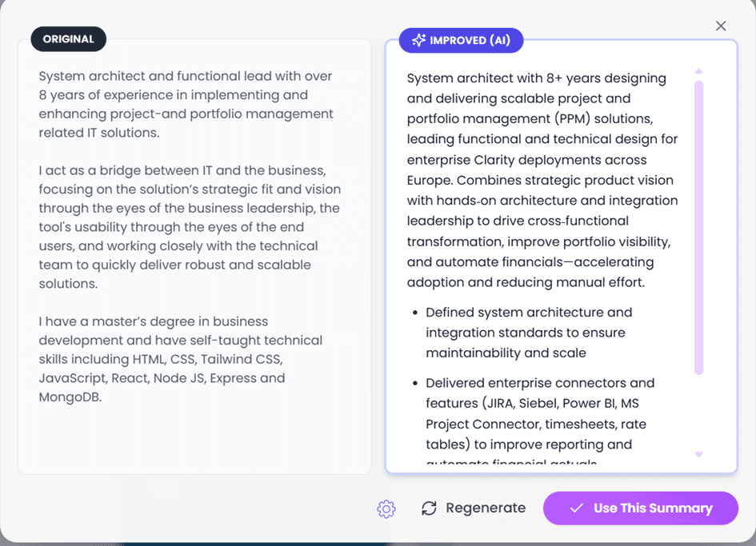Confirm with Use This Summary button

[641, 508]
